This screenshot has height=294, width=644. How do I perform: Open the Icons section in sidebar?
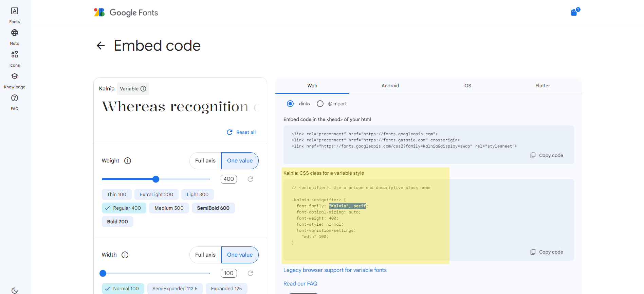(15, 59)
